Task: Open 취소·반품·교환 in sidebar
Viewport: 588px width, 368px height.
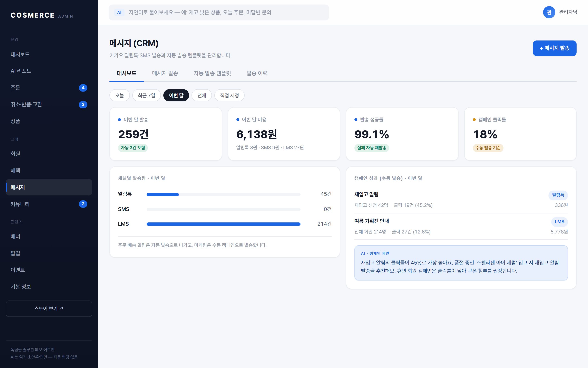Action: (49, 104)
